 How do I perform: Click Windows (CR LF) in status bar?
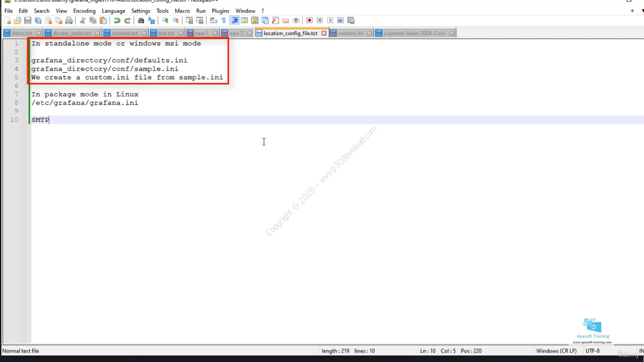pos(556,351)
